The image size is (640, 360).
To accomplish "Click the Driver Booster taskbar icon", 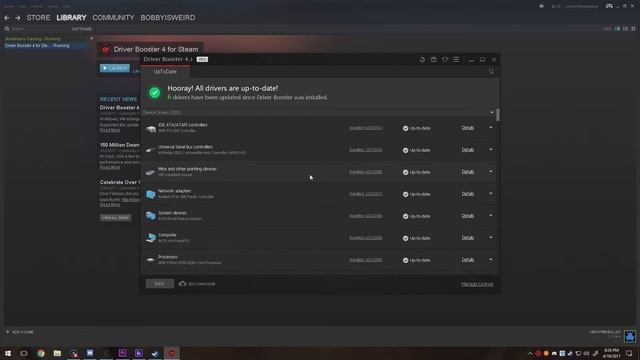I will (172, 353).
